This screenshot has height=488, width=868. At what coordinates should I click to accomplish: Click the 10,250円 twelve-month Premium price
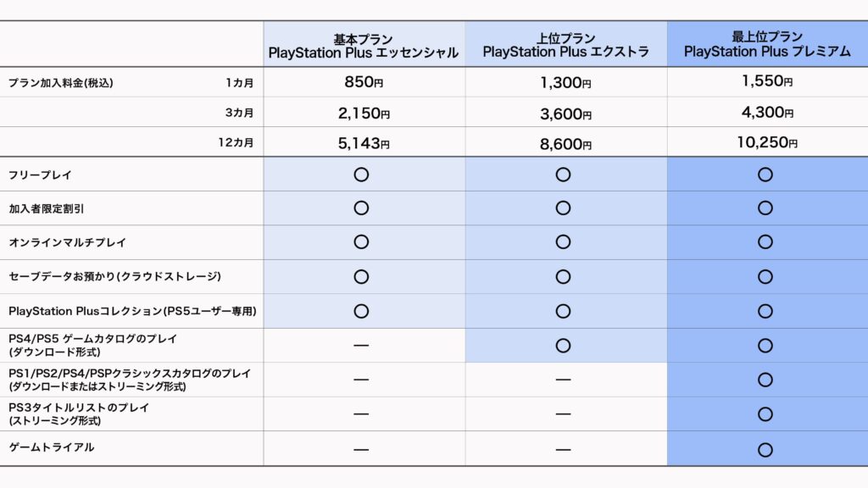tap(767, 143)
